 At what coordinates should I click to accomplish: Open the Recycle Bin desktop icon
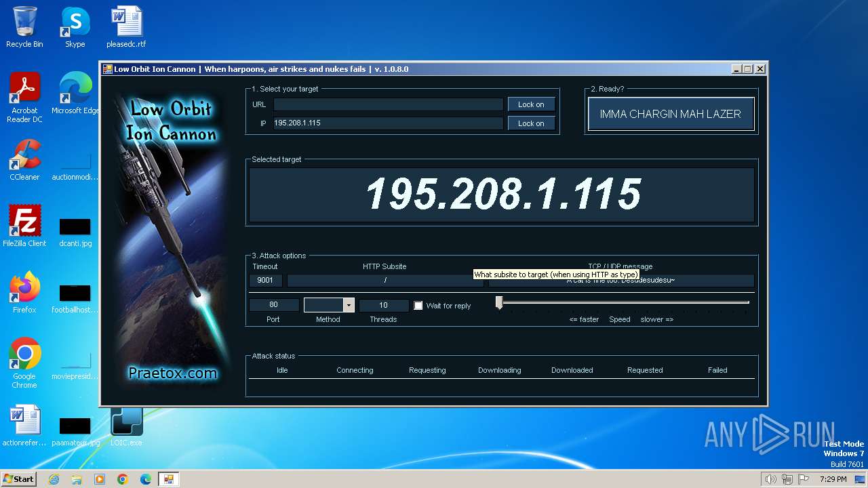[24, 27]
